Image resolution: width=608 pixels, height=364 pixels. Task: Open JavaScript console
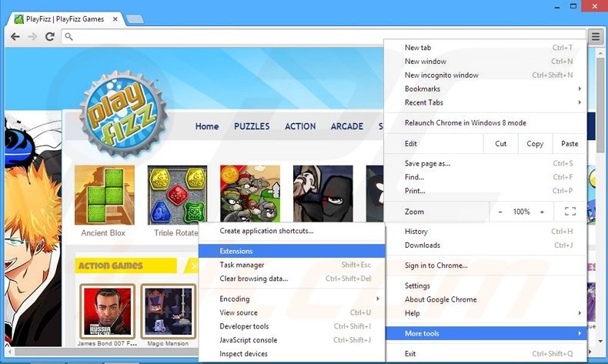(x=292, y=340)
